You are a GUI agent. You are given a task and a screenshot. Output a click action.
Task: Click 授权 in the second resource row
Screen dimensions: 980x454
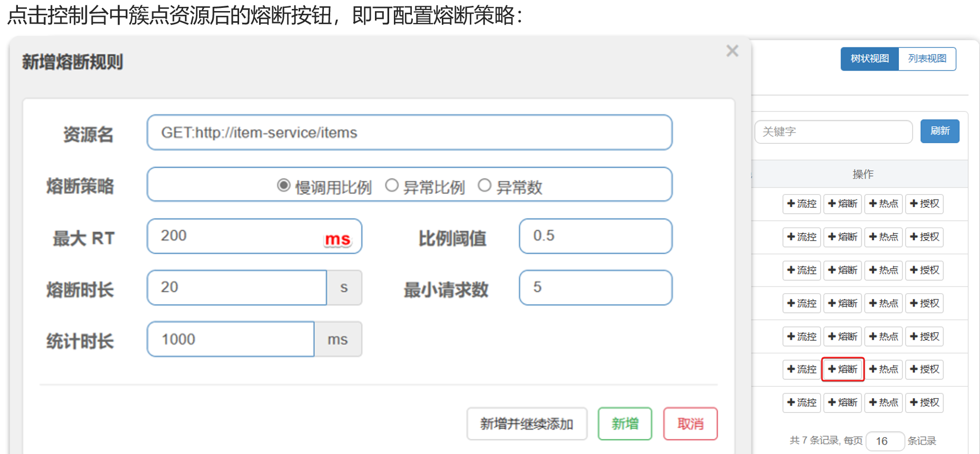click(x=924, y=237)
